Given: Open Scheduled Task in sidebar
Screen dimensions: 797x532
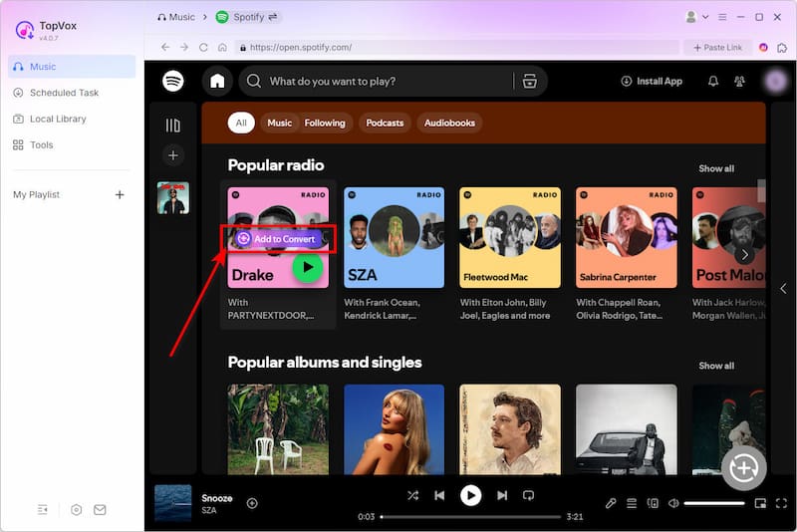Looking at the screenshot, I should point(64,93).
